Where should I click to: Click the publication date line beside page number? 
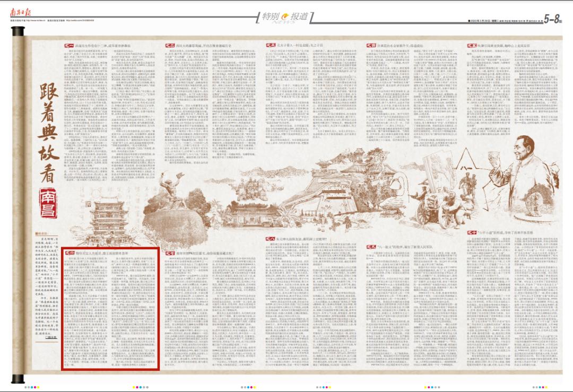505,21
